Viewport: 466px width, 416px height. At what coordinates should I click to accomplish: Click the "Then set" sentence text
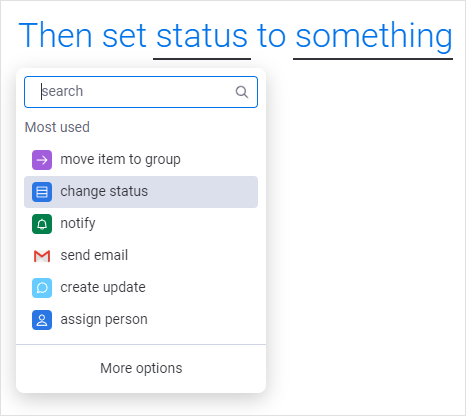click(x=83, y=35)
